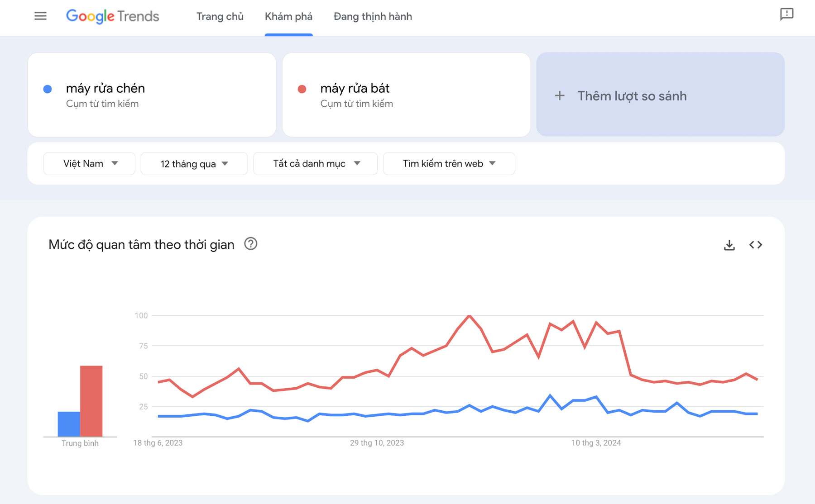
Task: Select the Khám phá tab
Action: click(x=288, y=17)
